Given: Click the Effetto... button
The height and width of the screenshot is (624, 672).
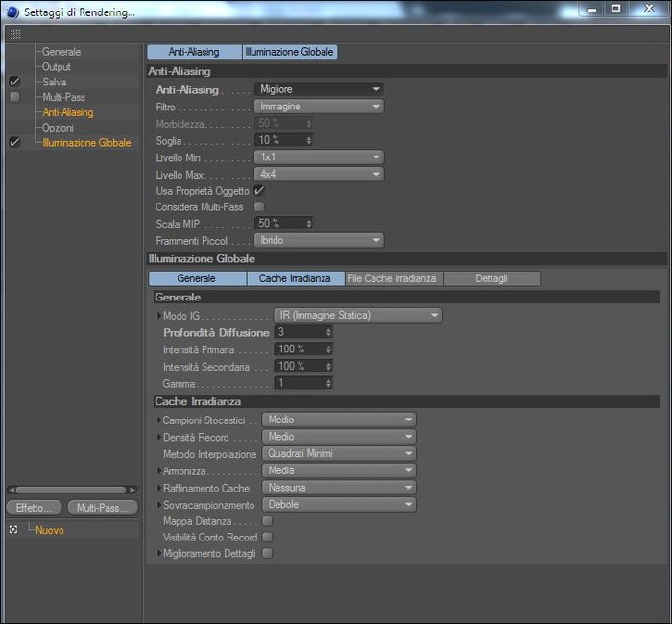Looking at the screenshot, I should pos(35,508).
